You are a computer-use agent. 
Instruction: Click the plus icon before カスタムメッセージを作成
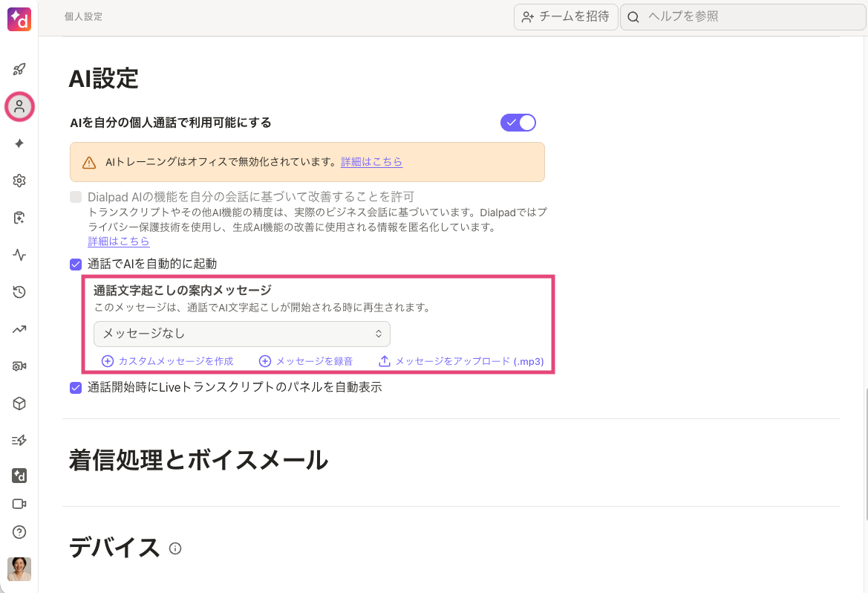pyautogui.click(x=108, y=361)
